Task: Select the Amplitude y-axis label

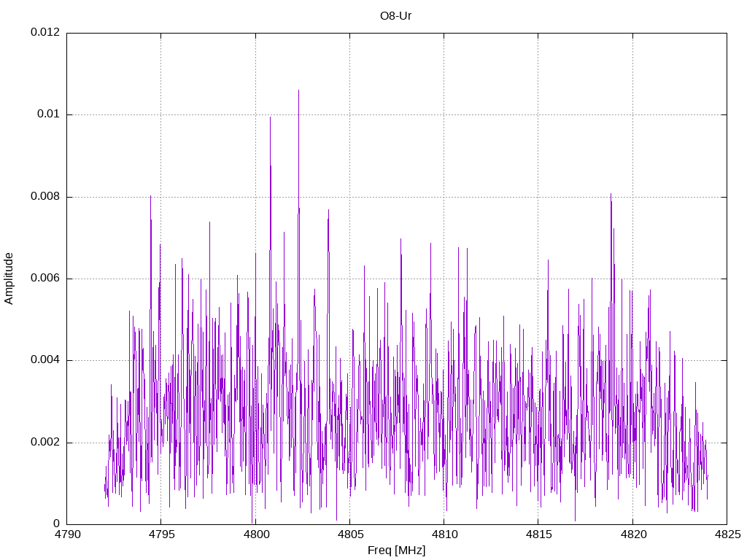Action: pos(9,279)
